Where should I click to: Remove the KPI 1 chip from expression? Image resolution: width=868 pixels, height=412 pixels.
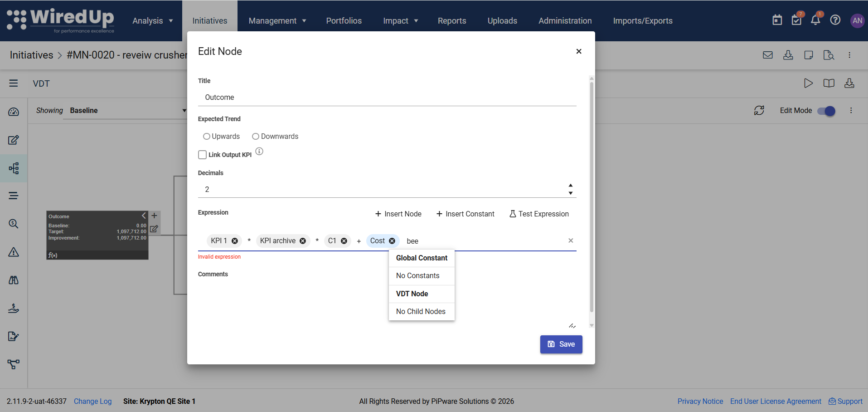235,241
